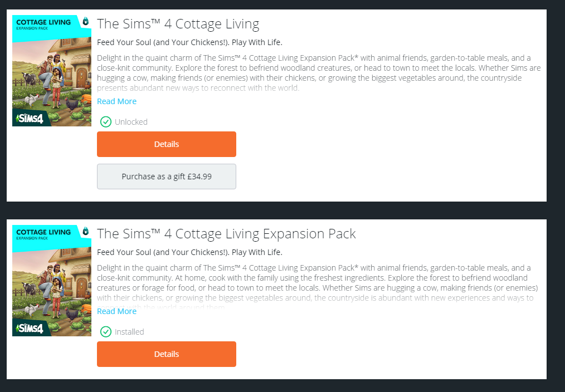The image size is (565, 392).
Task: Click the pack badge icon on the second cover
Action: (x=85, y=231)
